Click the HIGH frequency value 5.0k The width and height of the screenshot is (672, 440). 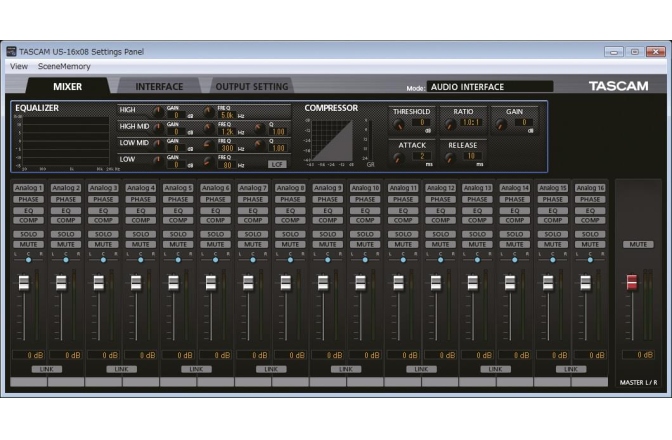[227, 115]
